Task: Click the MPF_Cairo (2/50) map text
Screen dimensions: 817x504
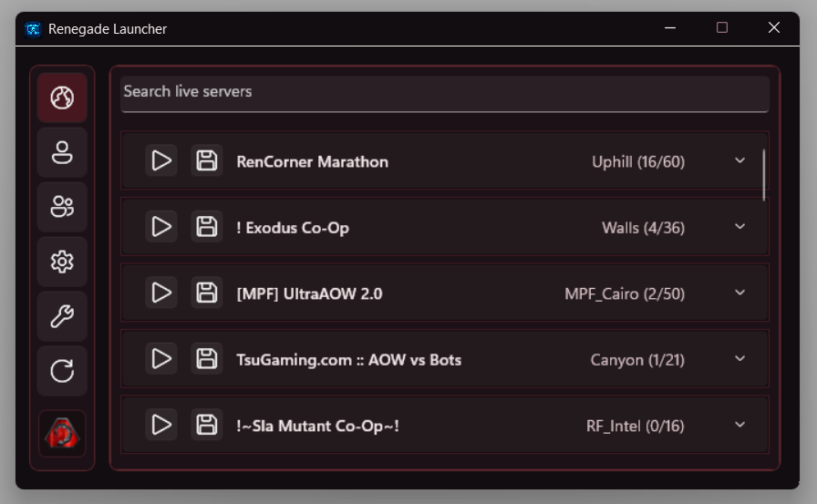Action: tap(625, 294)
